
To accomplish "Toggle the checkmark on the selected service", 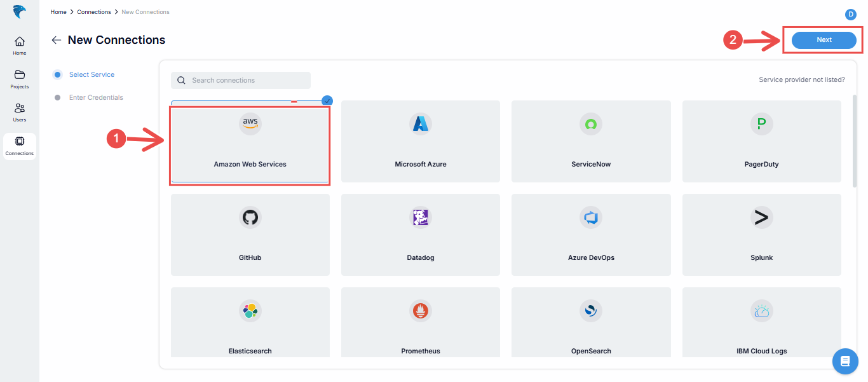I will pyautogui.click(x=327, y=100).
